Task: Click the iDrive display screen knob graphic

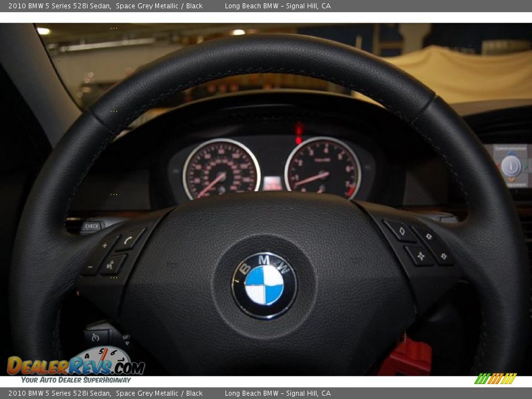Action: 511,166
